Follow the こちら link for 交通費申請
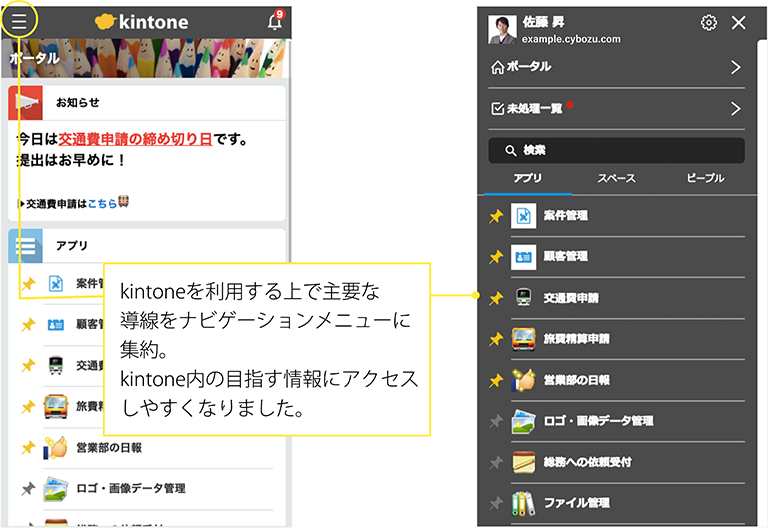Image resolution: width=768 pixels, height=528 pixels. [102, 204]
